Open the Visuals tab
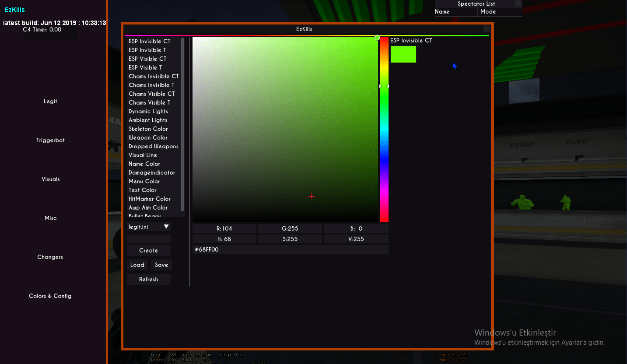The height and width of the screenshot is (364, 627). 50,179
